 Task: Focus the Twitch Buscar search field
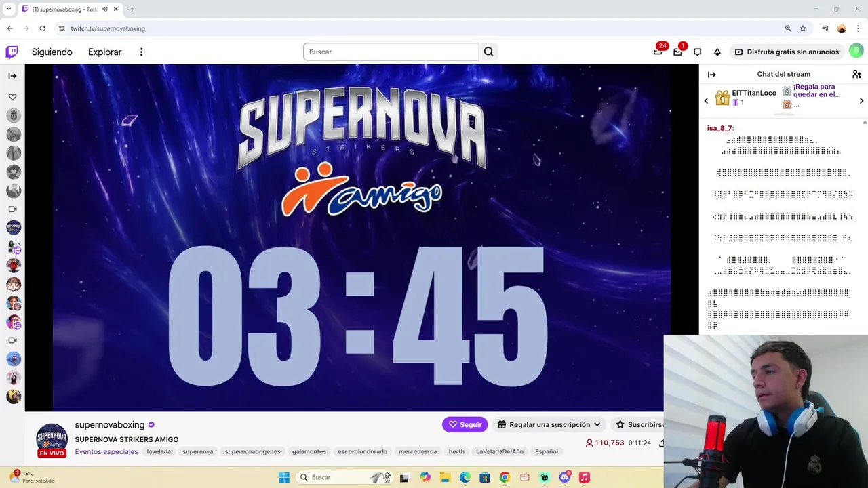coord(391,52)
